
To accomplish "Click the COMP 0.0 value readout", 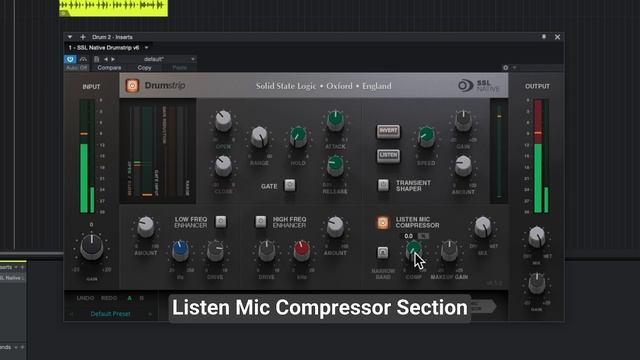I will pyautogui.click(x=409, y=236).
